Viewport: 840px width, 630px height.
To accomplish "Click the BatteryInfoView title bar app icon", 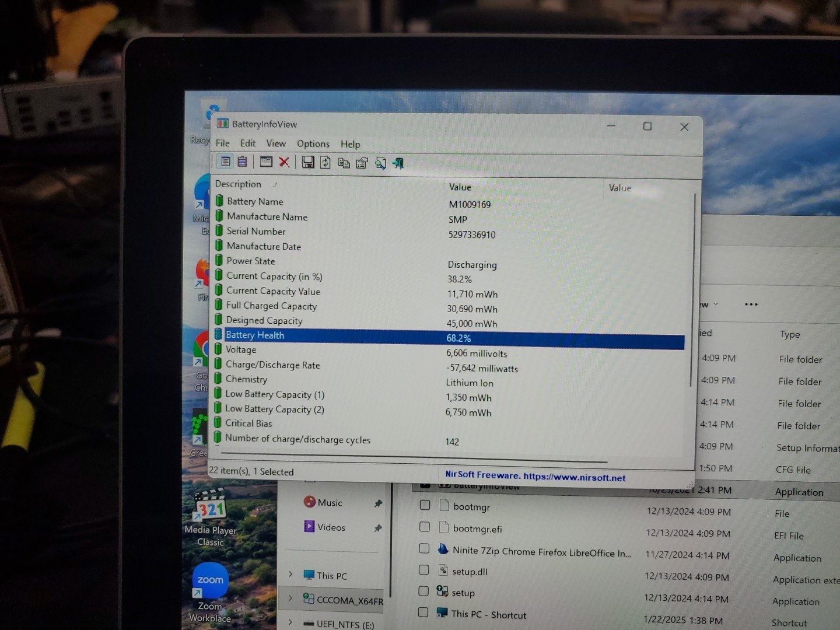I will pos(223,123).
